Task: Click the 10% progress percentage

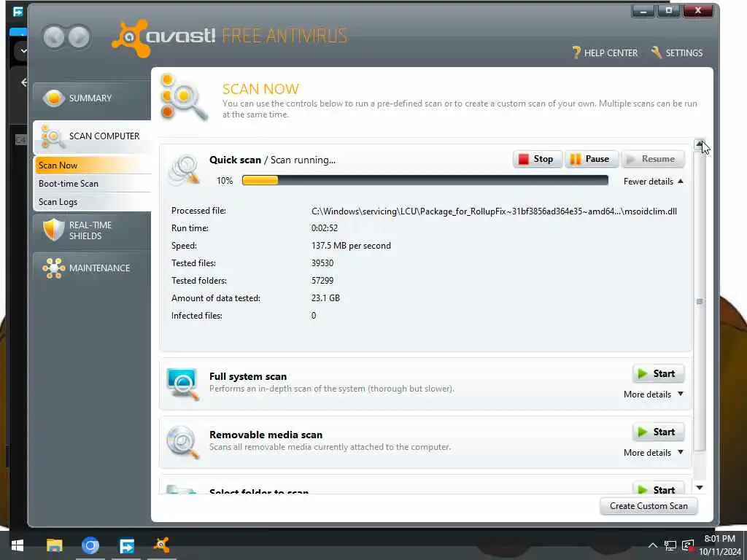Action: tap(225, 181)
